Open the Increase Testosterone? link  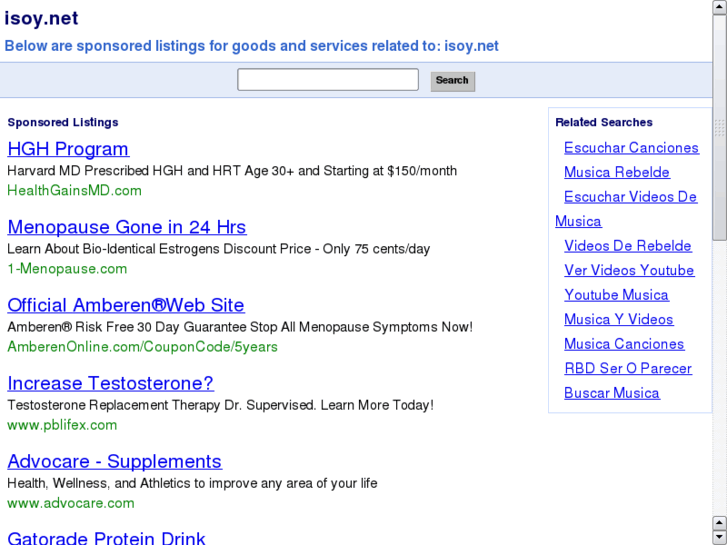pos(110,383)
